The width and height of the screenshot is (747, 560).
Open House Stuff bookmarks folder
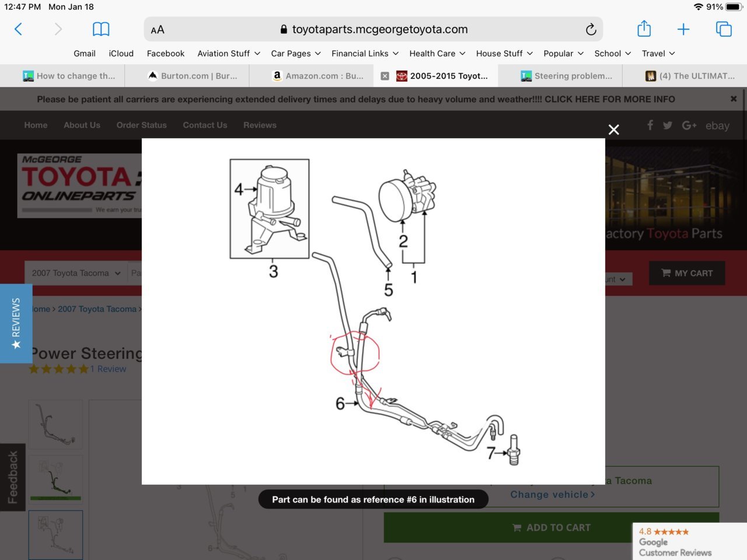pos(504,53)
